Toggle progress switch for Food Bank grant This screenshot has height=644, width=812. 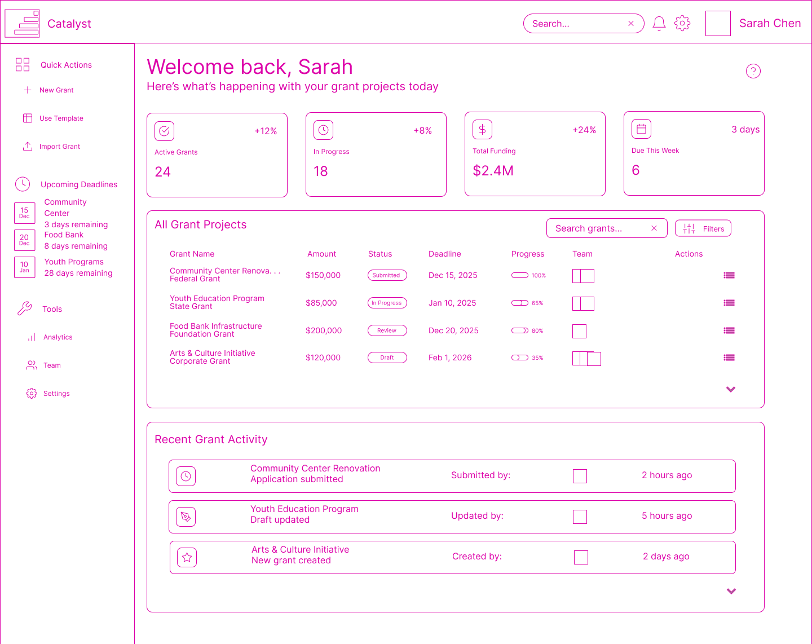click(x=519, y=331)
